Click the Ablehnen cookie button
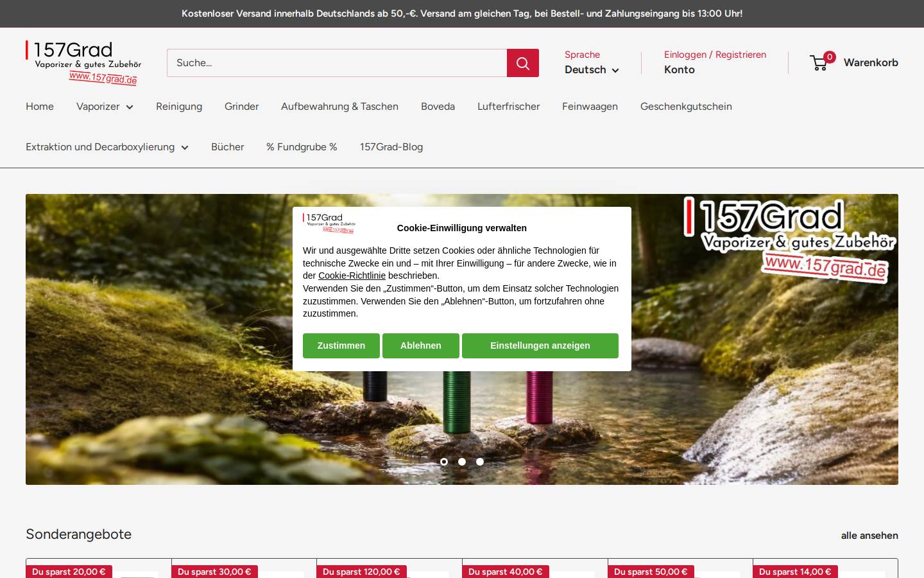924x578 pixels. pos(421,346)
